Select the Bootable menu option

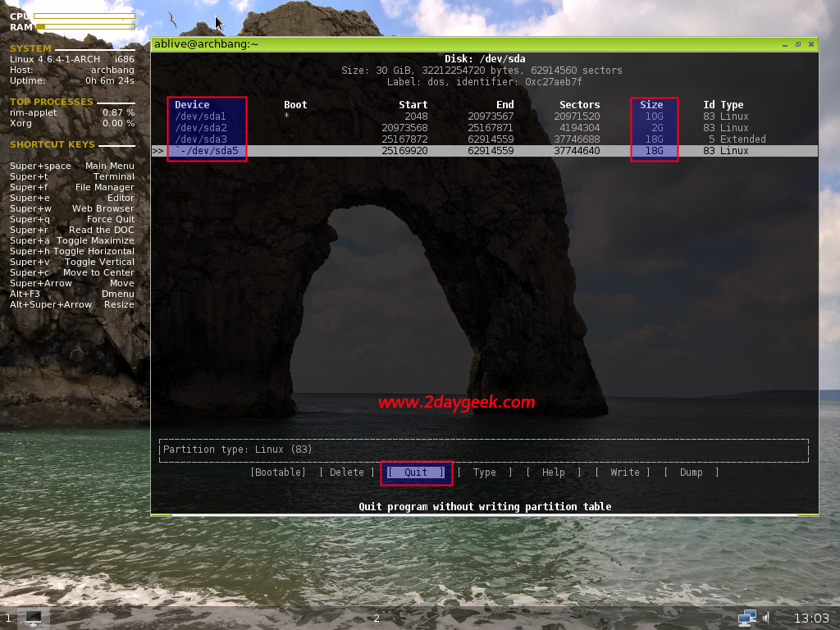278,472
